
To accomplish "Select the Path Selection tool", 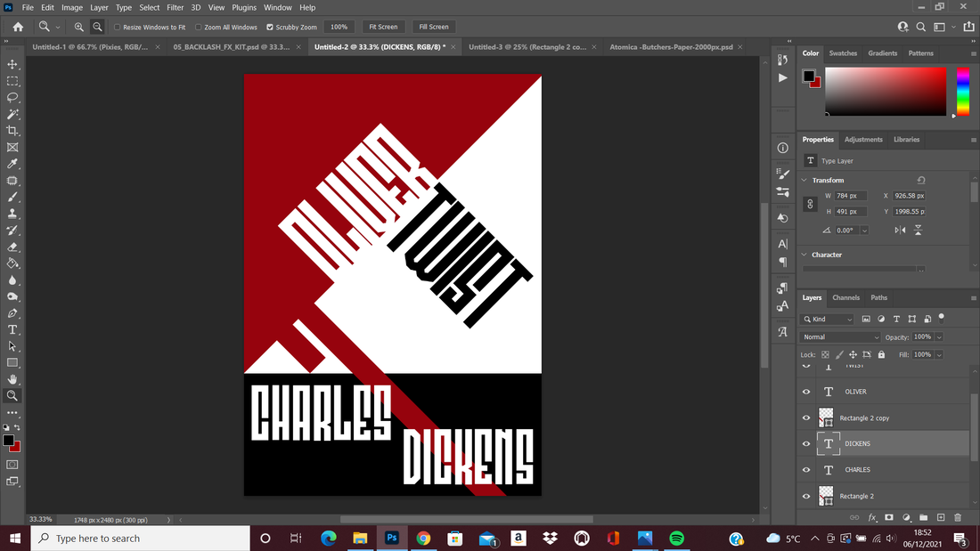I will 12,346.
